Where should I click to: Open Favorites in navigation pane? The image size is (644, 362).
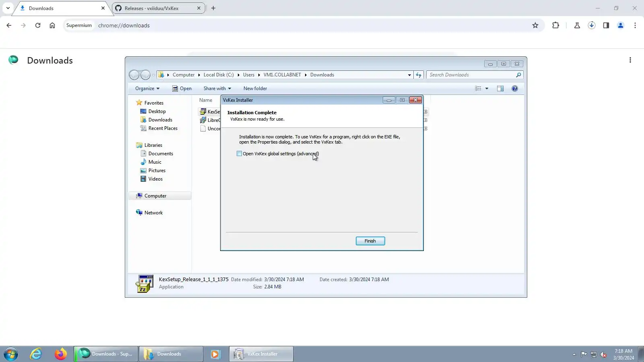point(154,103)
